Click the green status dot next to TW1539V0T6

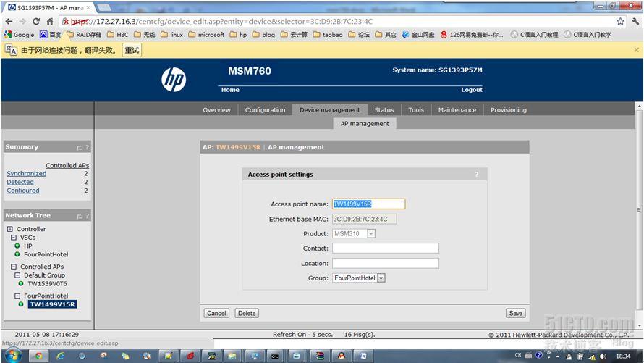[x=20, y=283]
